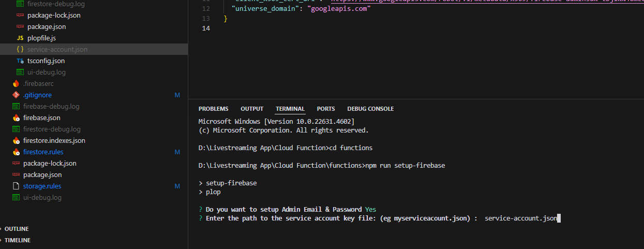644x249 pixels.
Task: Select the TERMINAL tab
Action: click(290, 109)
